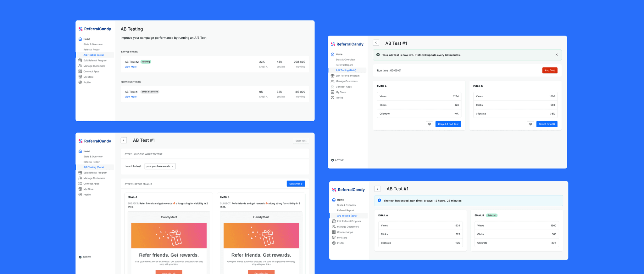The height and width of the screenshot is (274, 644).
Task: Click Edit Referral Program gift icon in AB Testing list panel
Action: point(80,60)
